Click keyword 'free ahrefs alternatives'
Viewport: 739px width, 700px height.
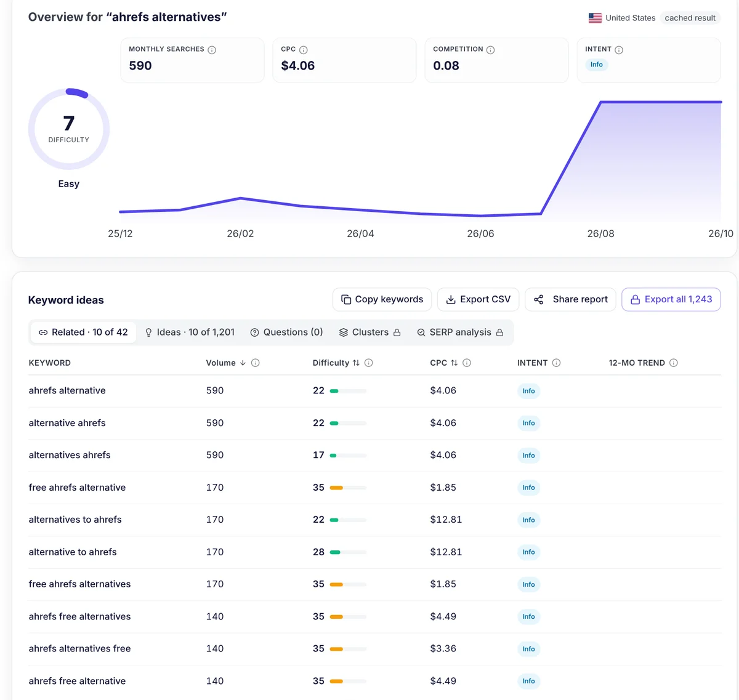[79, 584]
